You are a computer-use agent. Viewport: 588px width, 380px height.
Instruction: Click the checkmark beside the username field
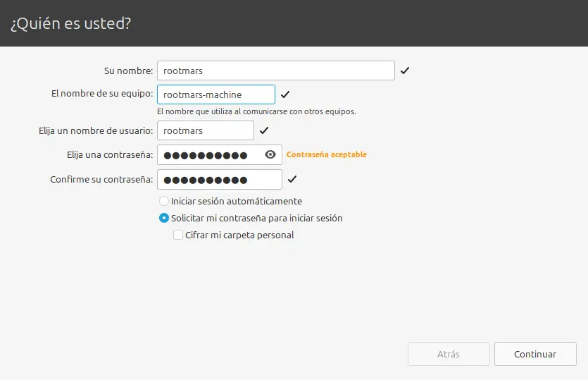point(264,130)
